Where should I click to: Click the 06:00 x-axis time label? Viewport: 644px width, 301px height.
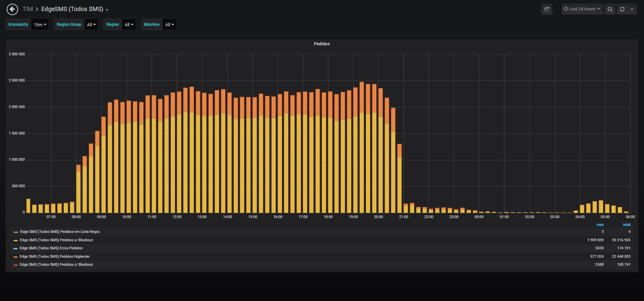tap(630, 217)
